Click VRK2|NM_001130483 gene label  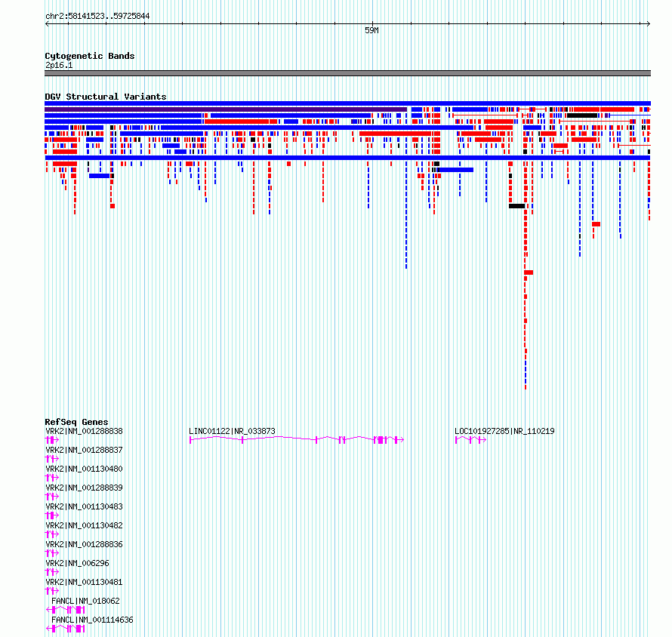84,506
